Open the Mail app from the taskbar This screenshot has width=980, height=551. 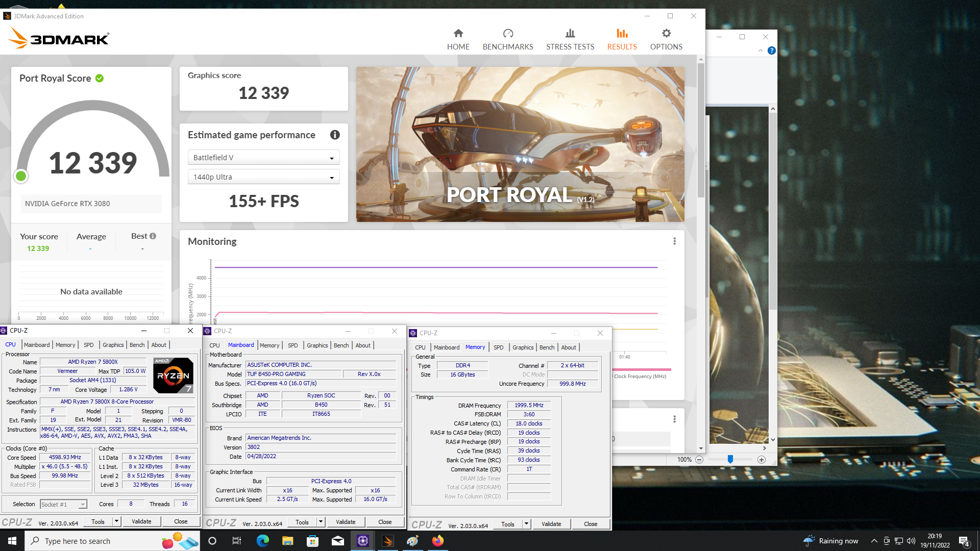click(337, 541)
